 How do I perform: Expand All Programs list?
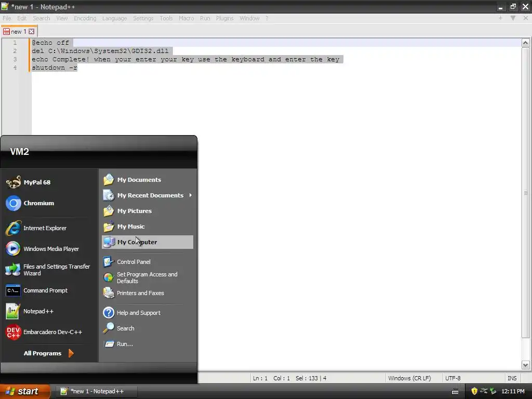pos(48,353)
